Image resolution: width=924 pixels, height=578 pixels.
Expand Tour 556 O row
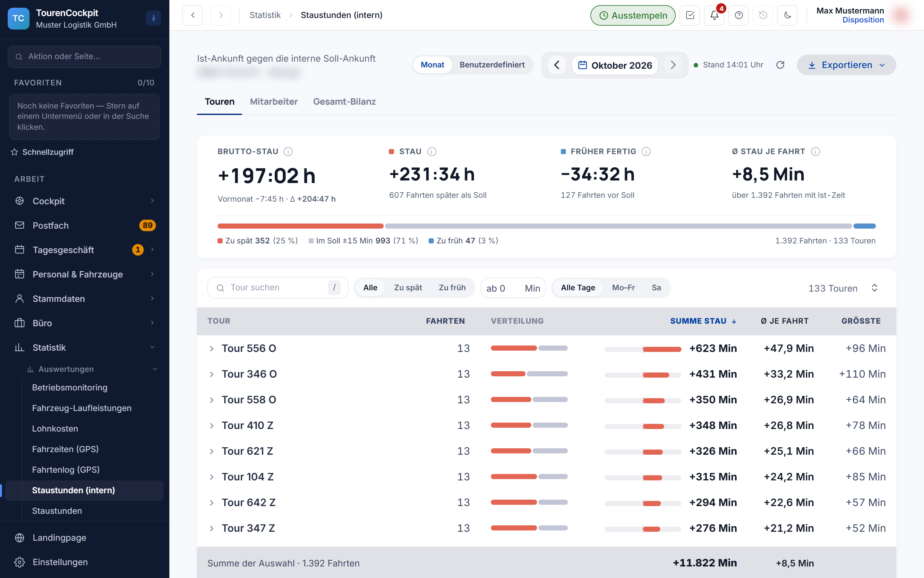point(211,349)
